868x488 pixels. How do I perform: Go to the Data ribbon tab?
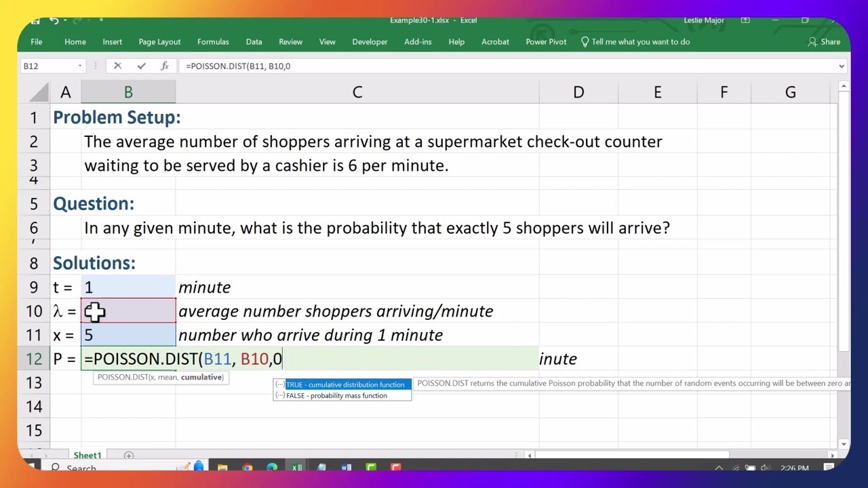click(254, 42)
